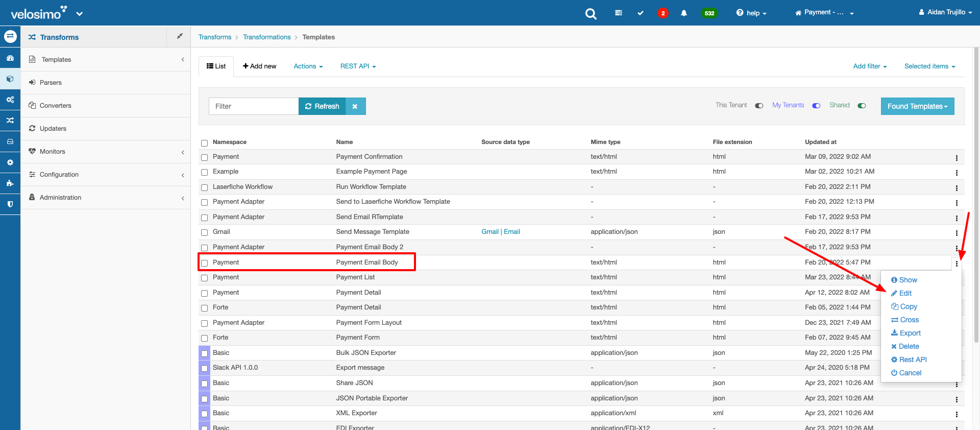Click the checkmark tasks icon in header

[x=641, y=13]
